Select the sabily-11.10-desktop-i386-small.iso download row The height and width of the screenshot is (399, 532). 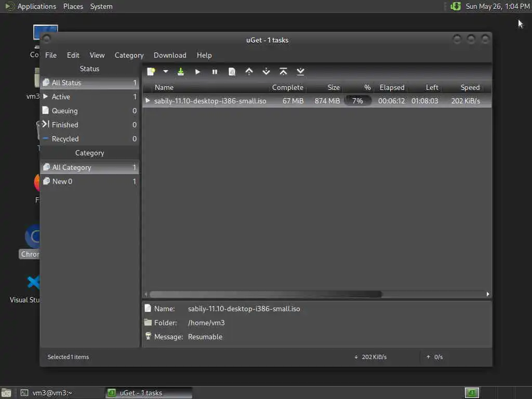(x=317, y=101)
